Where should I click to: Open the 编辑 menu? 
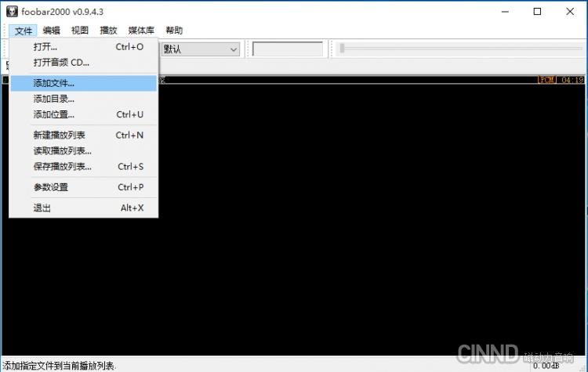(x=52, y=31)
